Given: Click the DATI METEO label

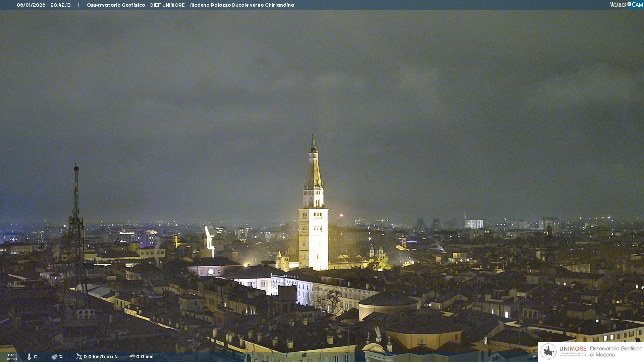Looking at the screenshot, I should (x=12, y=357).
